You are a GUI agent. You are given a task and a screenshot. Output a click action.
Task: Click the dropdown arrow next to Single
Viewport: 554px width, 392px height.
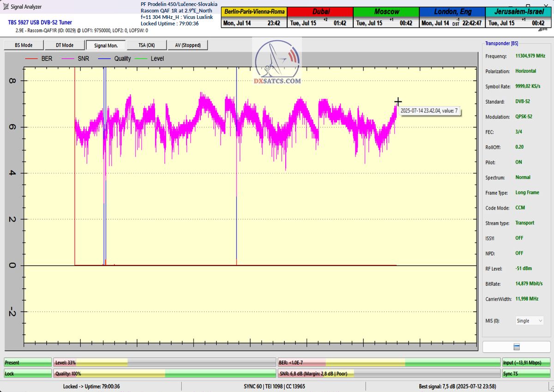click(540, 321)
